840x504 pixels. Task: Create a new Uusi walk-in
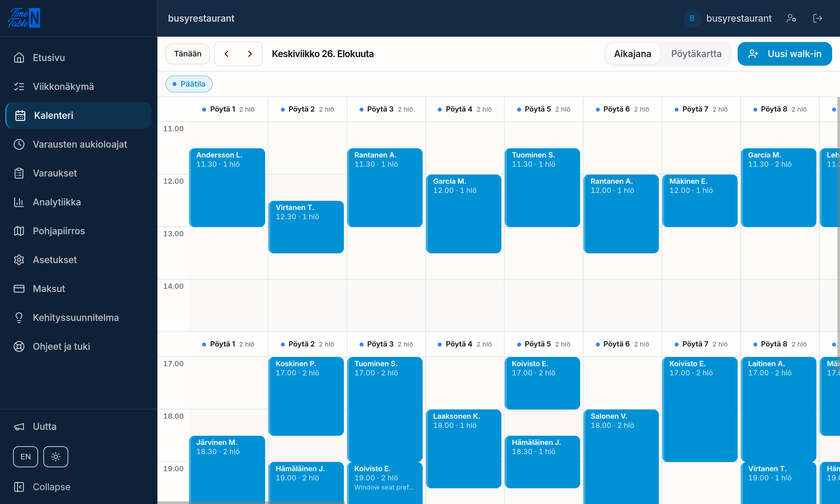785,54
